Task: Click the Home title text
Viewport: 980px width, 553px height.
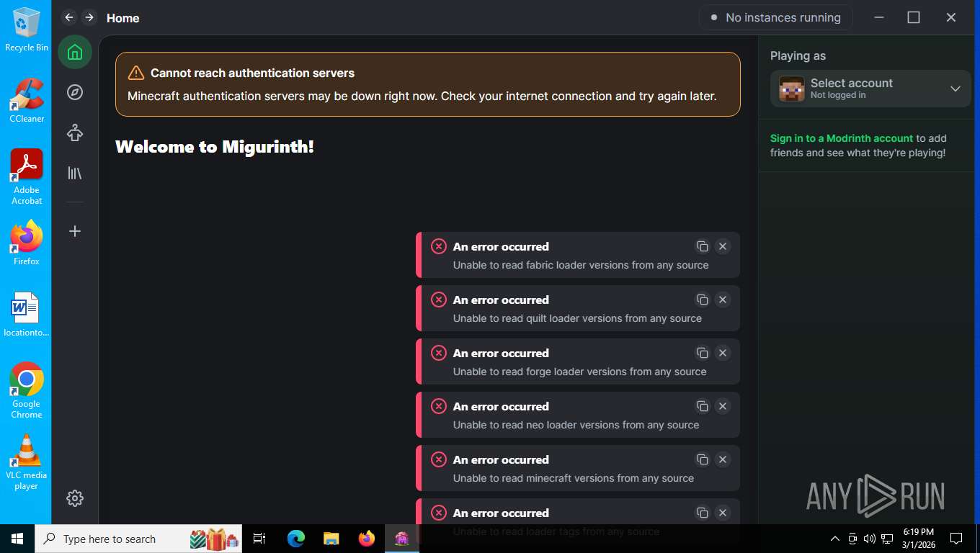Action: point(123,18)
